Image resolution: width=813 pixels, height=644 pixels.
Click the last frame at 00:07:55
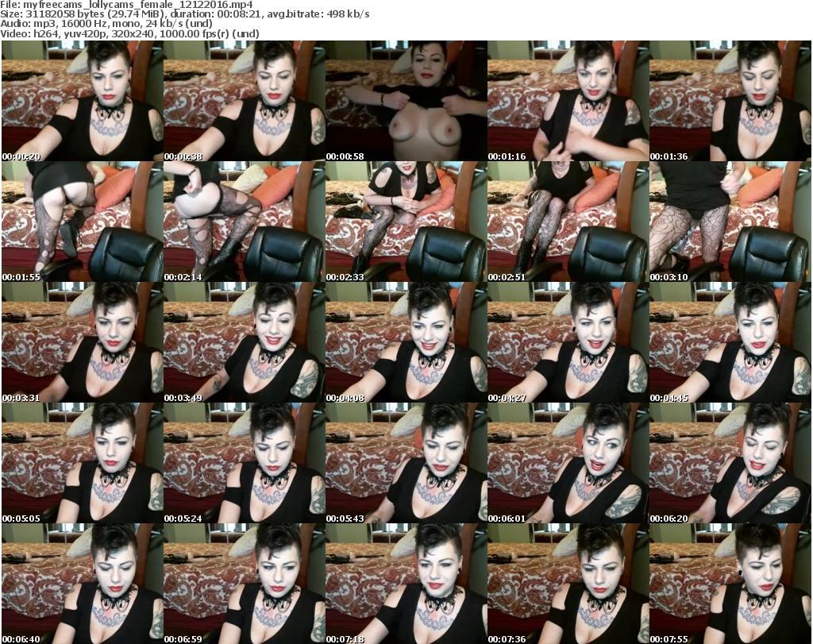click(730, 584)
